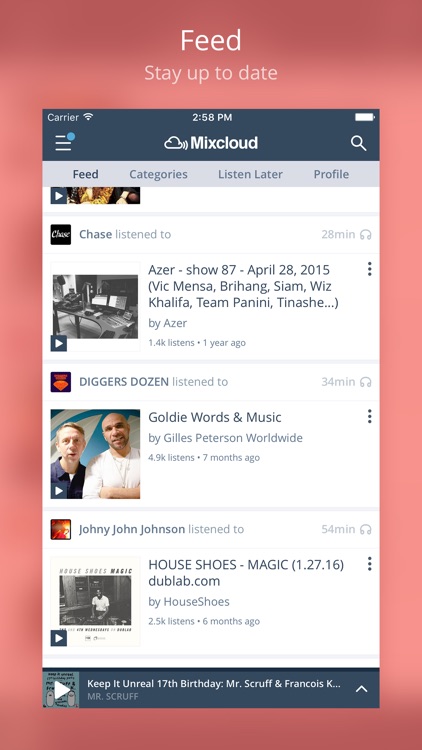Tap the battery status icon
This screenshot has height=750, width=422.
tap(365, 117)
